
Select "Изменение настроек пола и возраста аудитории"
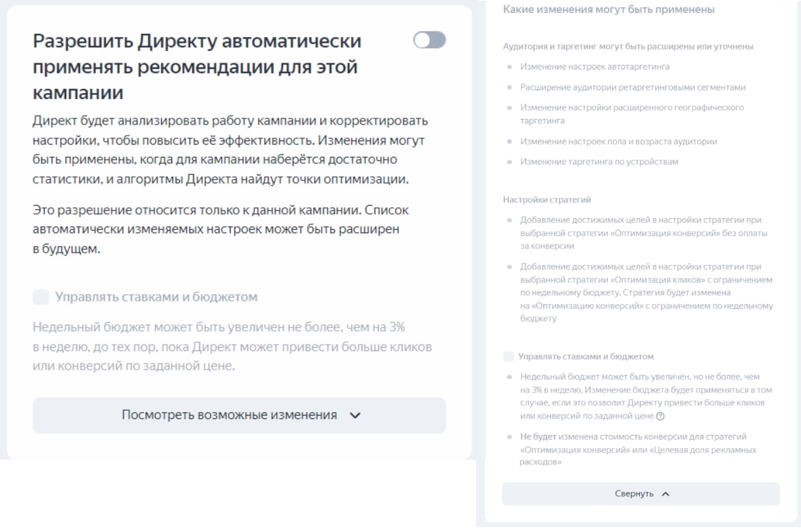click(618, 141)
